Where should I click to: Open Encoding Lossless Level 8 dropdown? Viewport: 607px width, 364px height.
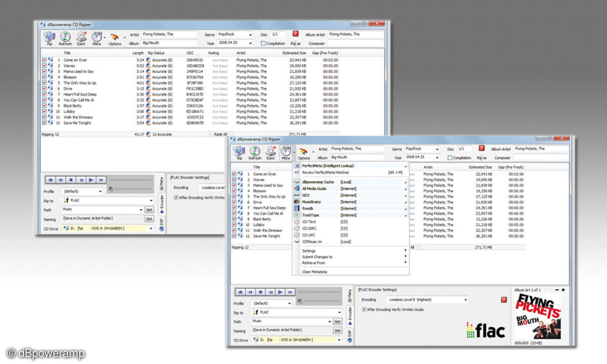point(465,300)
